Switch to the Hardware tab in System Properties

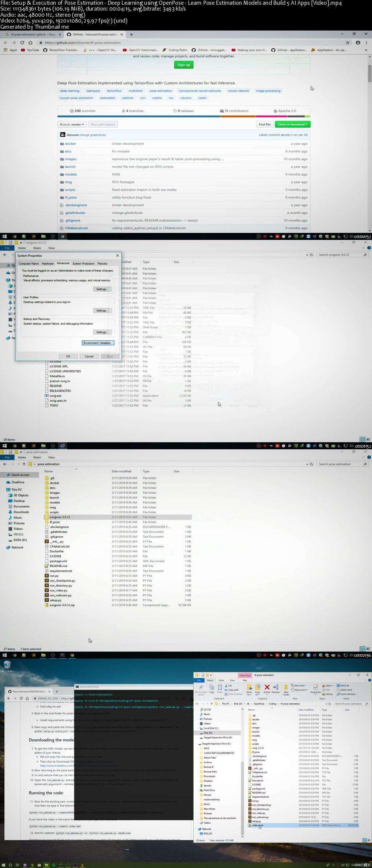click(x=48, y=264)
